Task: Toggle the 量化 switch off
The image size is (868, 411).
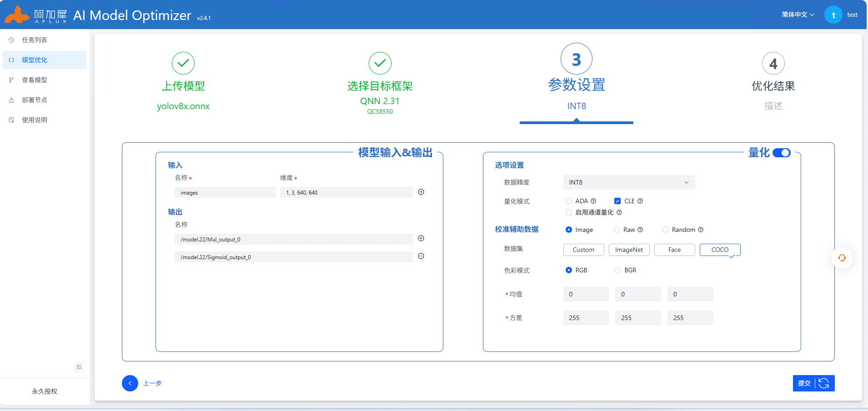Action: point(782,153)
